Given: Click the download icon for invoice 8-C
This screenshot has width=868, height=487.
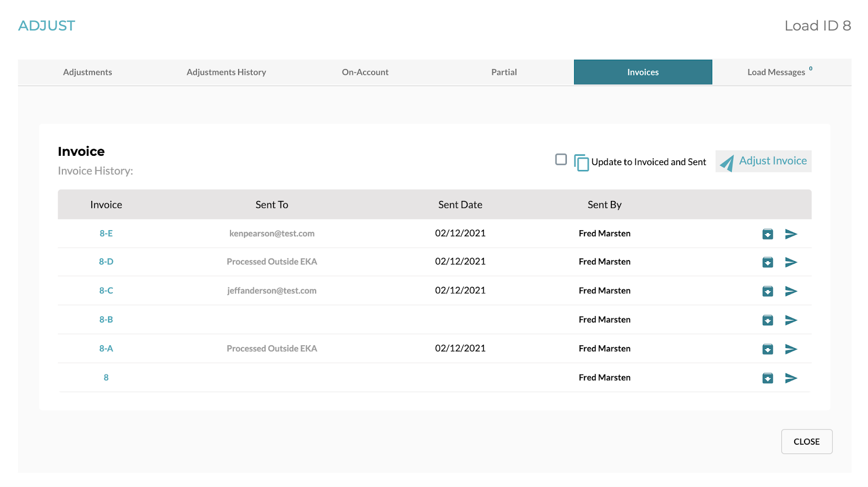Looking at the screenshot, I should (x=768, y=291).
